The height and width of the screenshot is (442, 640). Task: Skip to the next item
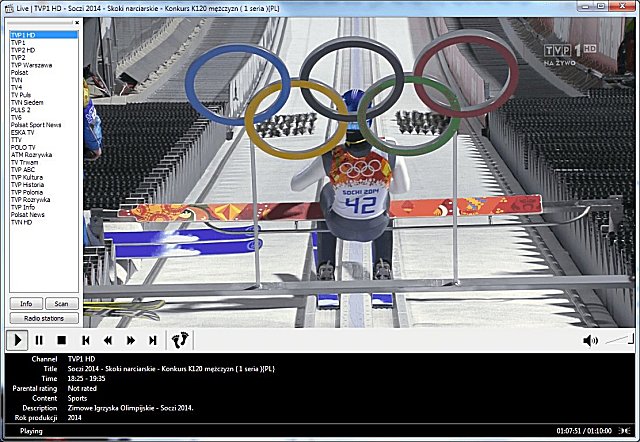(153, 340)
